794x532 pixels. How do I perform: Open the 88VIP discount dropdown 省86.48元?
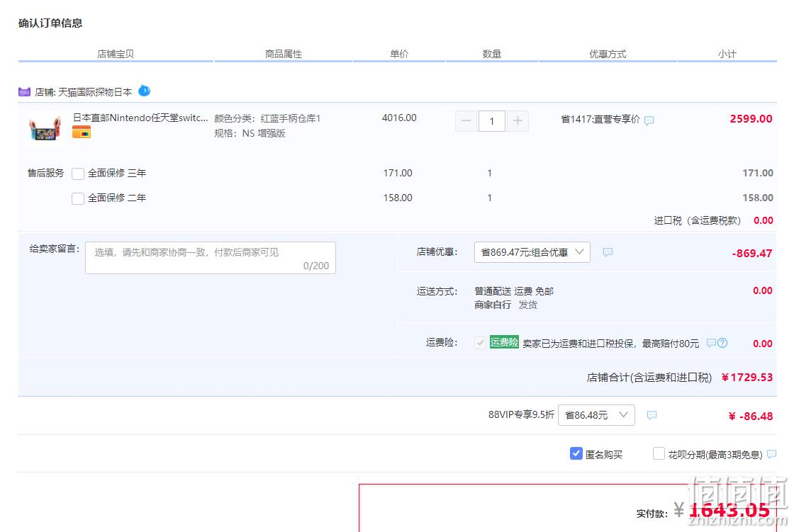596,415
